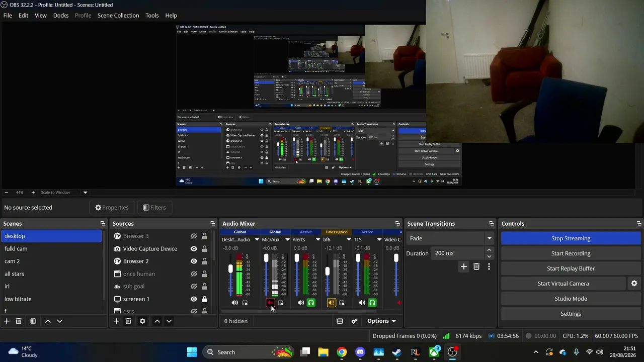Hide the Video Capture Device source
Image resolution: width=644 pixels, height=362 pixels.
pos(194,248)
